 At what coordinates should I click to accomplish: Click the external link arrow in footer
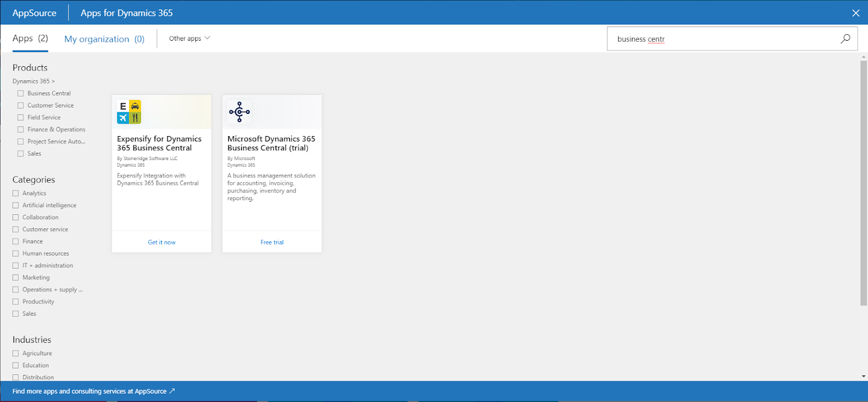click(172, 391)
